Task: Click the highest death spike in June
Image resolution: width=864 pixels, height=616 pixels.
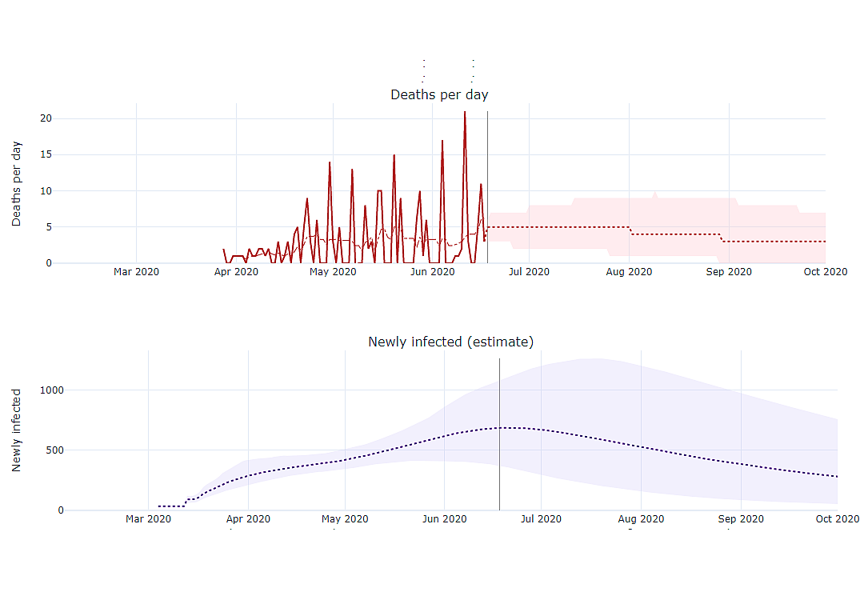Action: coord(465,113)
